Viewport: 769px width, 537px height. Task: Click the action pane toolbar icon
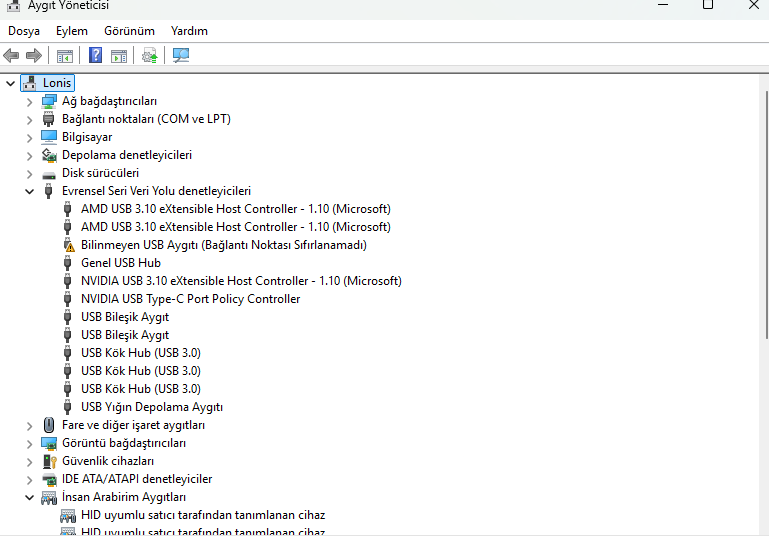click(x=119, y=56)
